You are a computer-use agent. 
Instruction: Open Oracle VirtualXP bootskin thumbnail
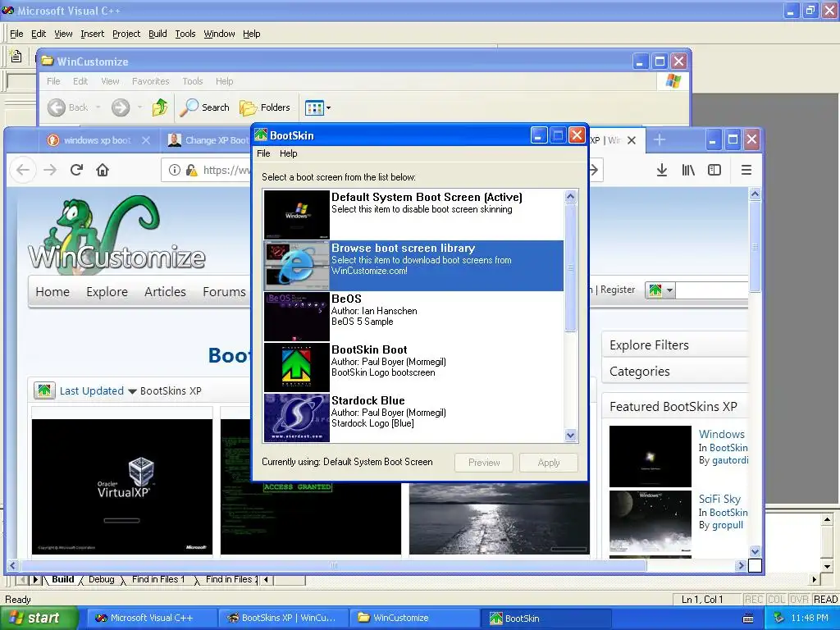pos(122,486)
